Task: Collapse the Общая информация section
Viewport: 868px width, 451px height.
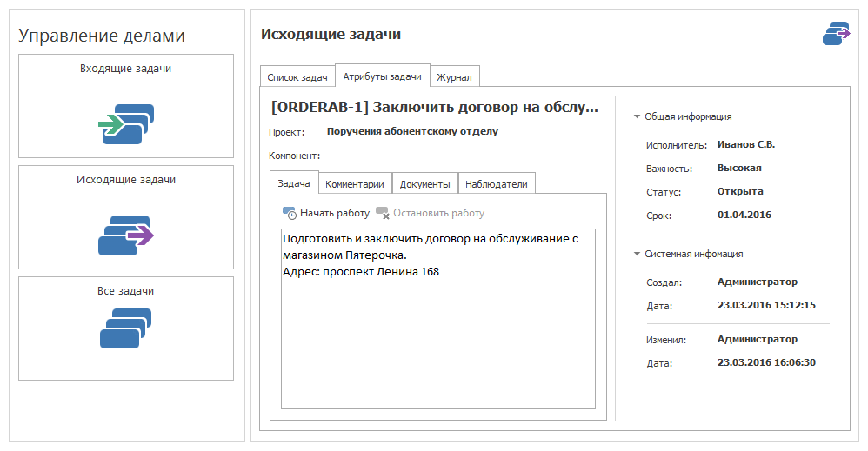Action: 637,116
